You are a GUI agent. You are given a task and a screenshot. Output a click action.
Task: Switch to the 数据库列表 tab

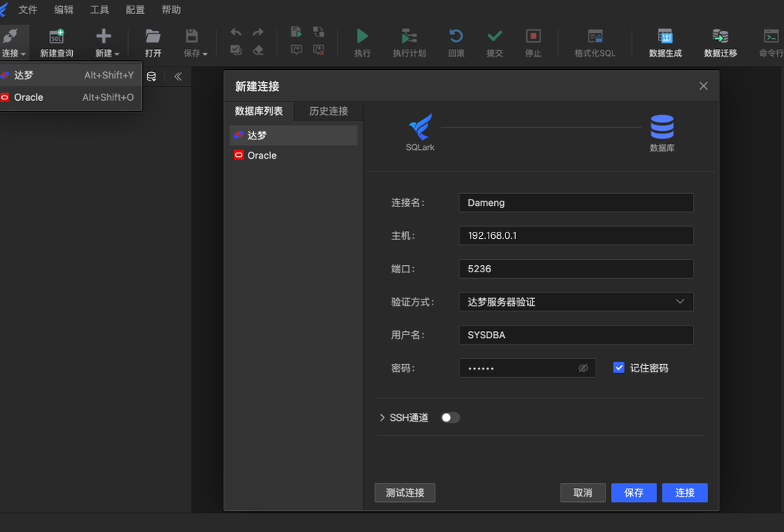tap(259, 111)
